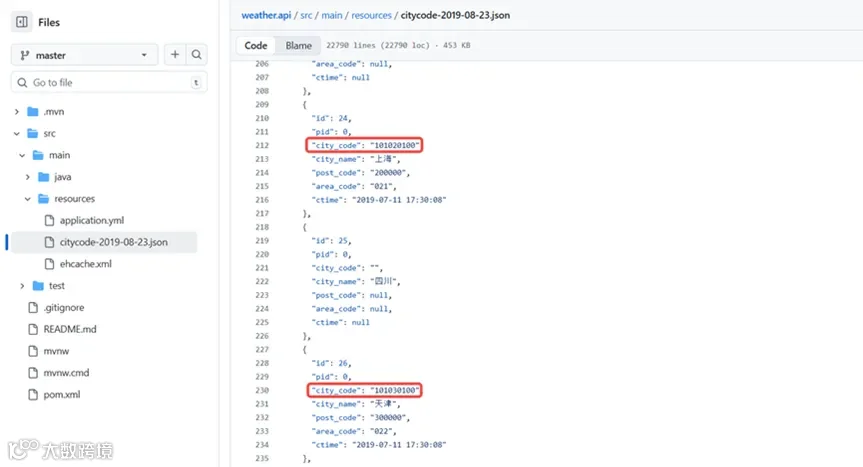
Task: Click the mvnw.cmd file icon
Action: 33,373
